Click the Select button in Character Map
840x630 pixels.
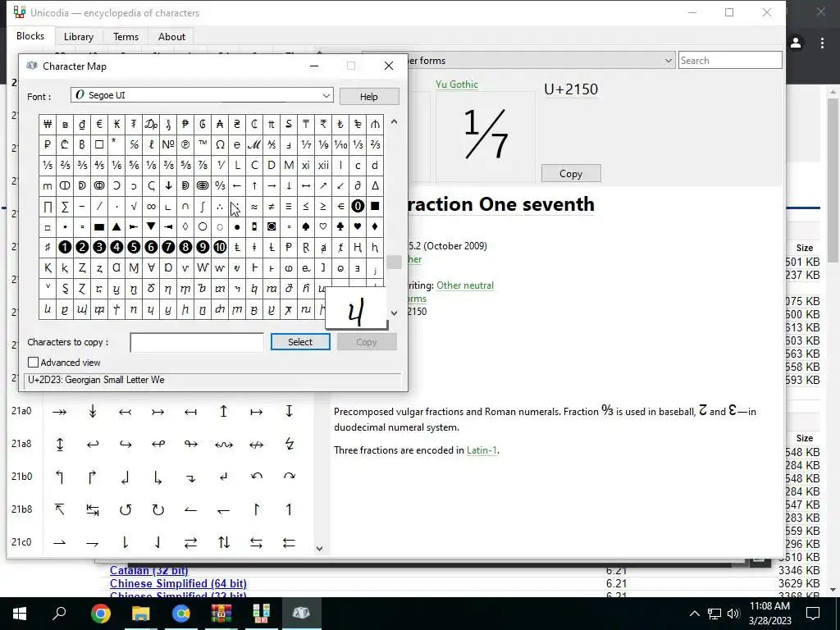(x=300, y=342)
